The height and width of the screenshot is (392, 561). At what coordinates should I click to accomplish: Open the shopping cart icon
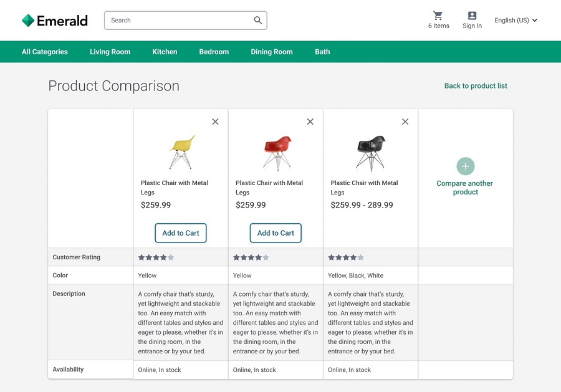point(438,16)
